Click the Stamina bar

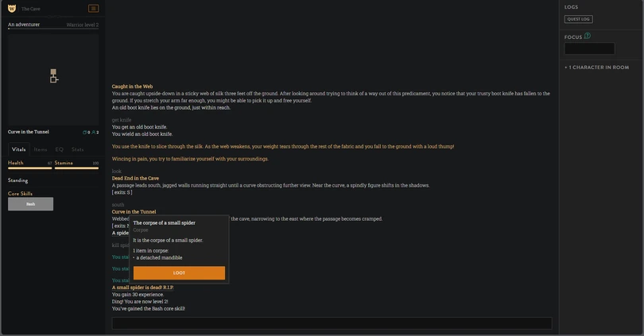(76, 168)
